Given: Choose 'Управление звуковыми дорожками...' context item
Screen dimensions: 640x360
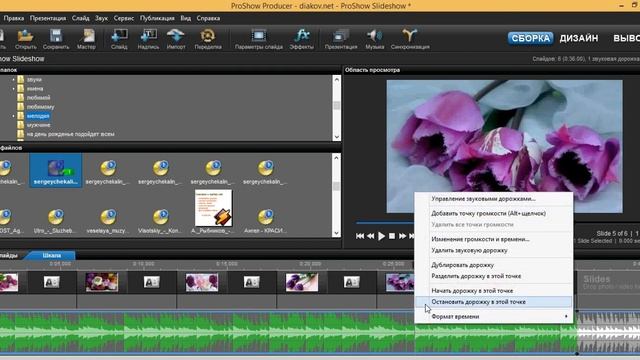Looking at the screenshot, I should pyautogui.click(x=493, y=199).
